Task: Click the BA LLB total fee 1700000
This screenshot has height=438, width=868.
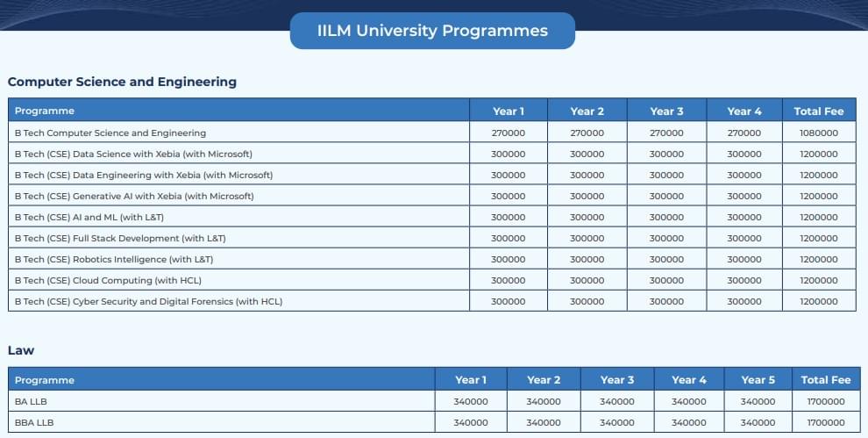Action: pos(825,401)
